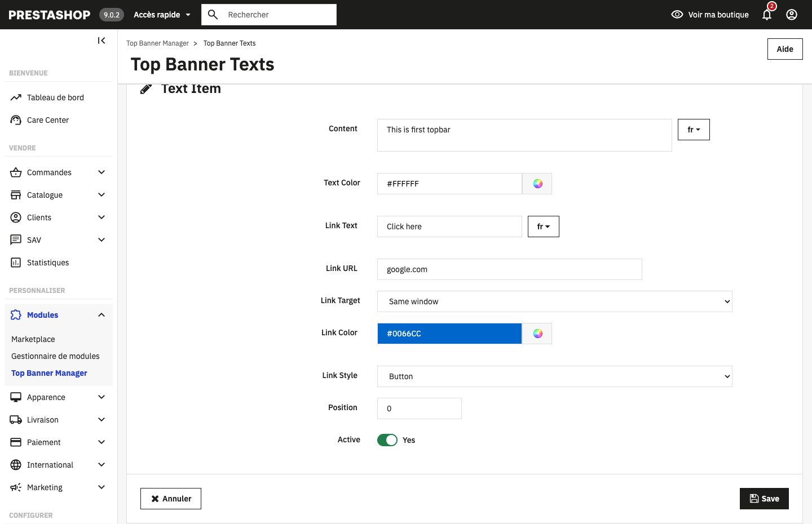Click the Statistiques chart icon
The width and height of the screenshot is (812, 524).
[x=16, y=263]
